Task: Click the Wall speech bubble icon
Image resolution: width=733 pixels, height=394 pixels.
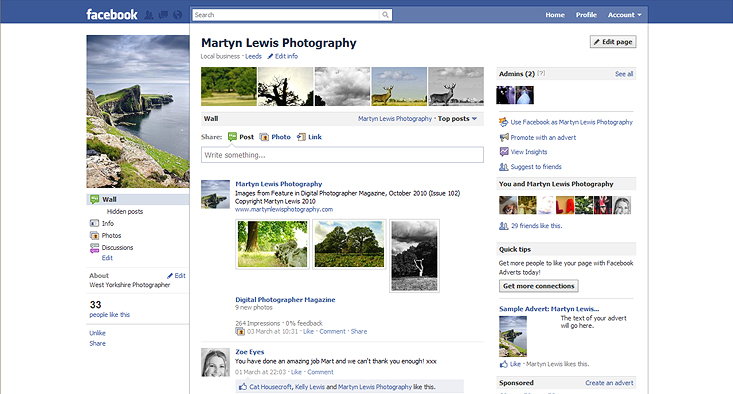Action: [x=94, y=199]
